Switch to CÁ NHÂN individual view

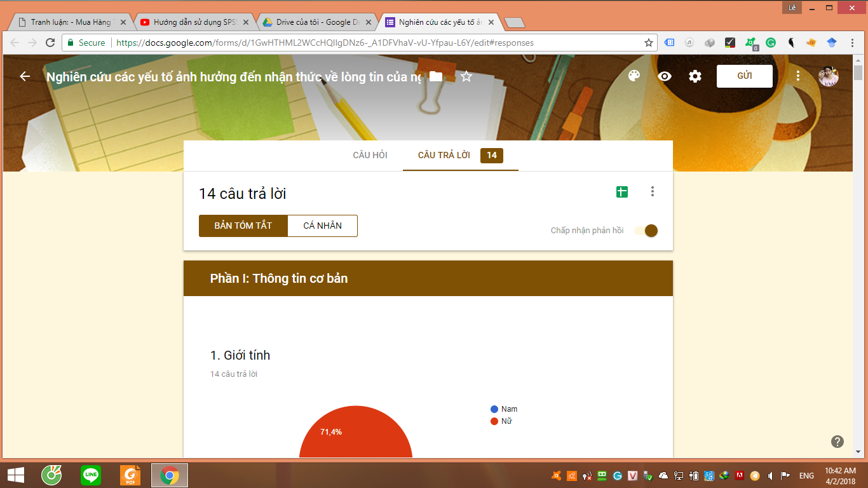click(x=322, y=226)
